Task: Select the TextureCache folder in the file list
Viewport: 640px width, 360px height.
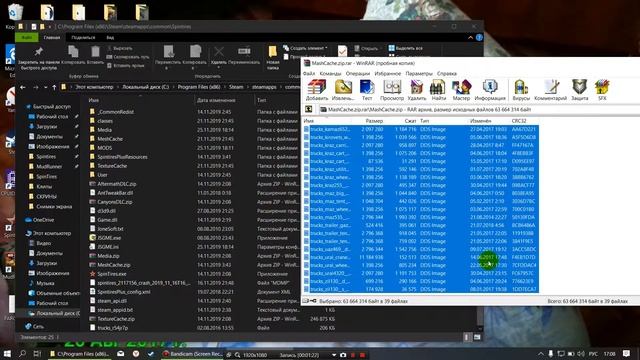Action: point(112,166)
